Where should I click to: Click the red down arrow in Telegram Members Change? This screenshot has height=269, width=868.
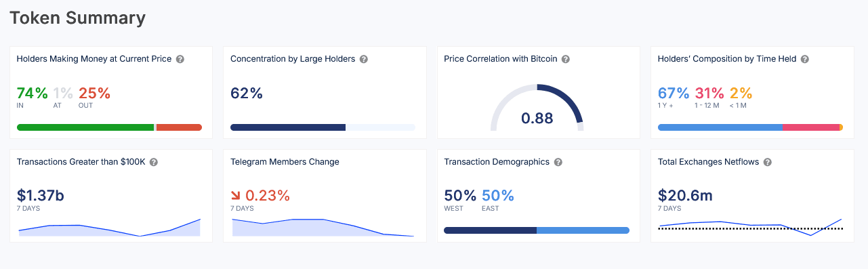click(236, 196)
